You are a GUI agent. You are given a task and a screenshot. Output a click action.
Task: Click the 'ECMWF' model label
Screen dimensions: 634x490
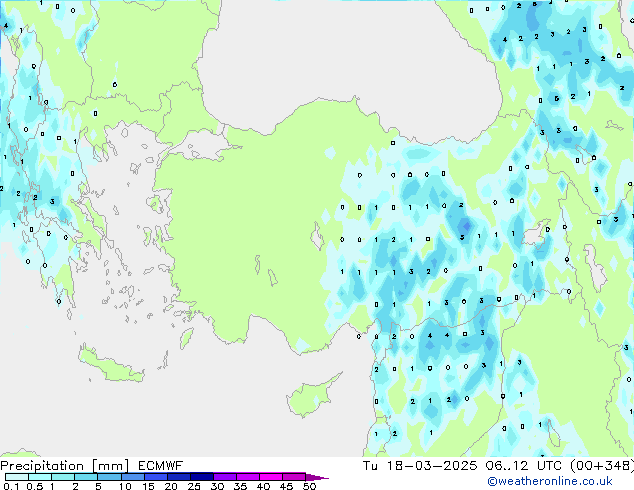pyautogui.click(x=161, y=466)
